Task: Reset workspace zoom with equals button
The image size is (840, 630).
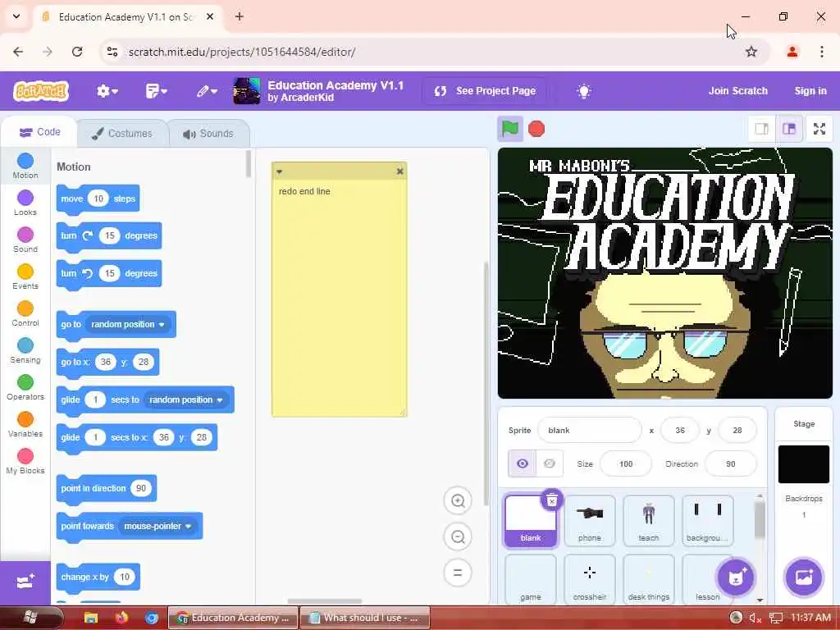Action: click(x=458, y=573)
